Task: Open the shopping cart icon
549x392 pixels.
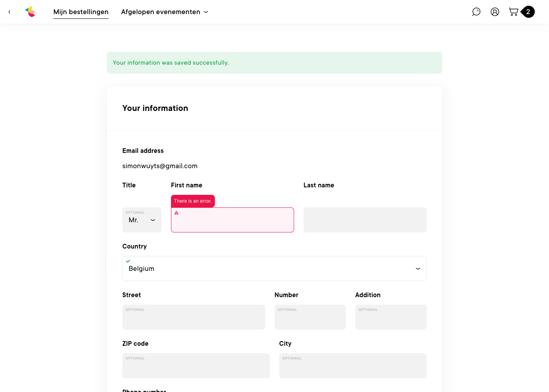Action: point(513,12)
